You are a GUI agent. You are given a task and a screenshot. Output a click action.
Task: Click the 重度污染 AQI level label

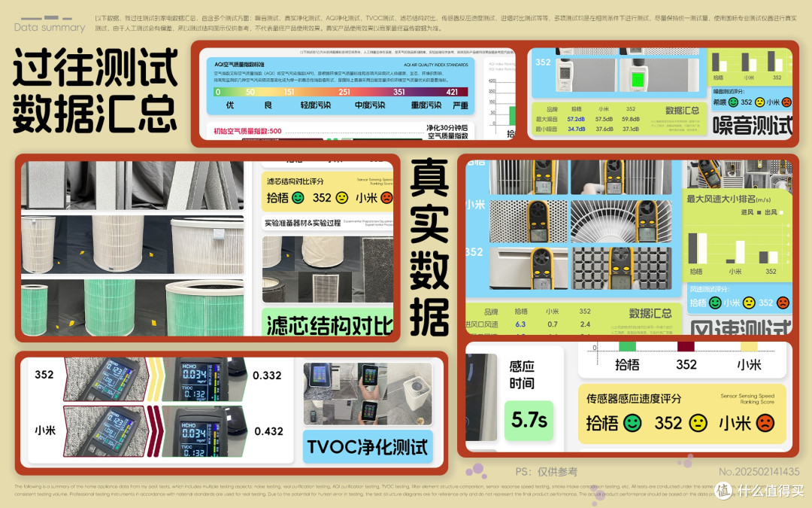click(426, 105)
